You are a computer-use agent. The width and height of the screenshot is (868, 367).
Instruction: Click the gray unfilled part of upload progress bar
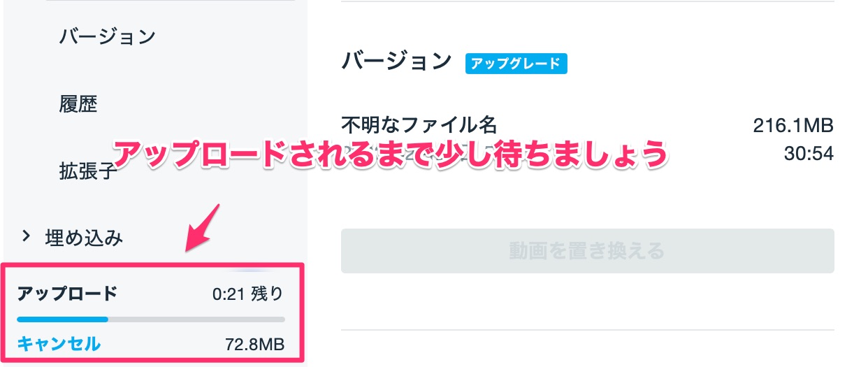196,319
